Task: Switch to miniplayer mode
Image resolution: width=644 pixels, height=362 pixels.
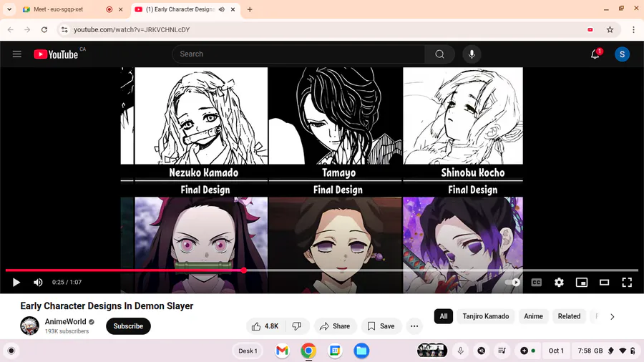Action: (x=582, y=283)
